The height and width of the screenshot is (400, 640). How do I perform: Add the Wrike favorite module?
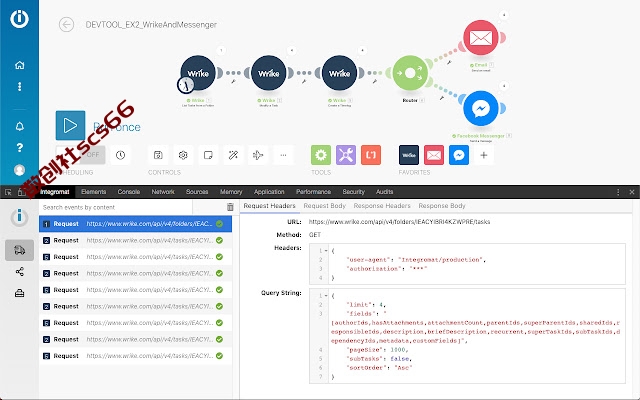[x=409, y=155]
